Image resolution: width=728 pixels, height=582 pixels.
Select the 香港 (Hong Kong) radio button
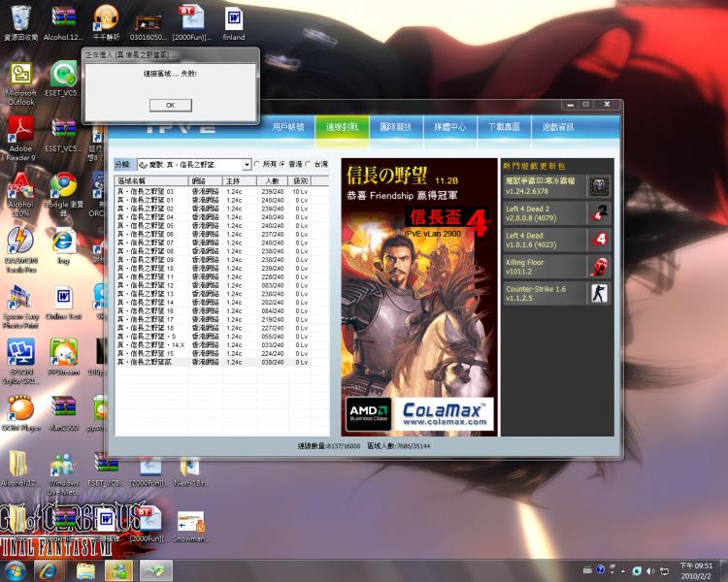282,165
